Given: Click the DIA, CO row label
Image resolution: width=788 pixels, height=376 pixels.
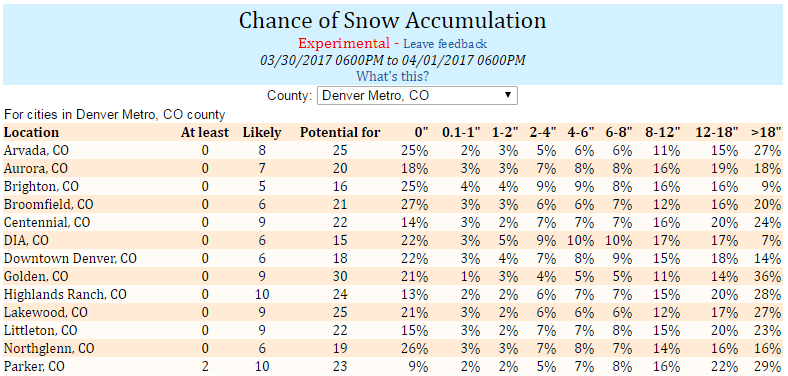Looking at the screenshot, I should (26, 240).
